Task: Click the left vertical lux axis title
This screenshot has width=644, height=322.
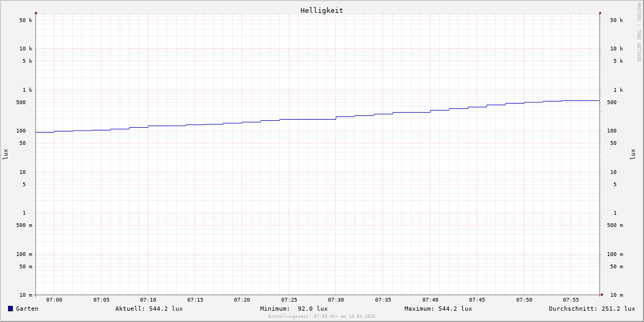Action: pos(5,154)
